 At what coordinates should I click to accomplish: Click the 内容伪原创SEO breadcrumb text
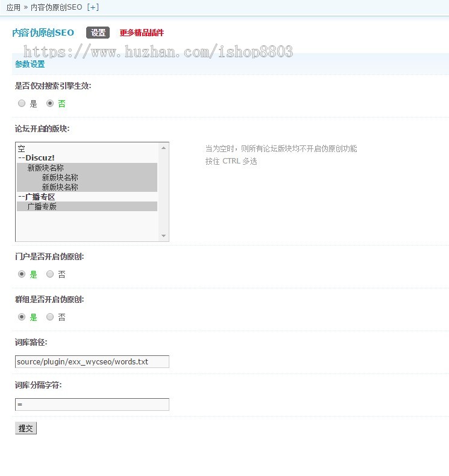click(x=57, y=7)
